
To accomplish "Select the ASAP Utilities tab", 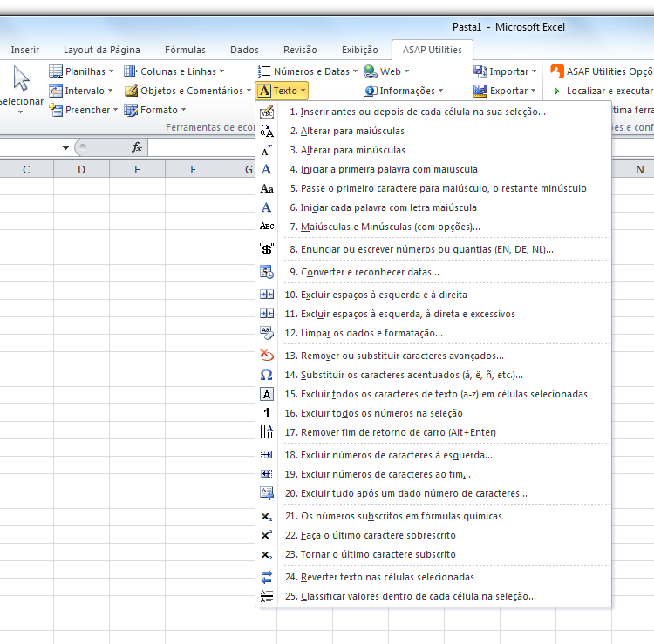I will tap(433, 50).
